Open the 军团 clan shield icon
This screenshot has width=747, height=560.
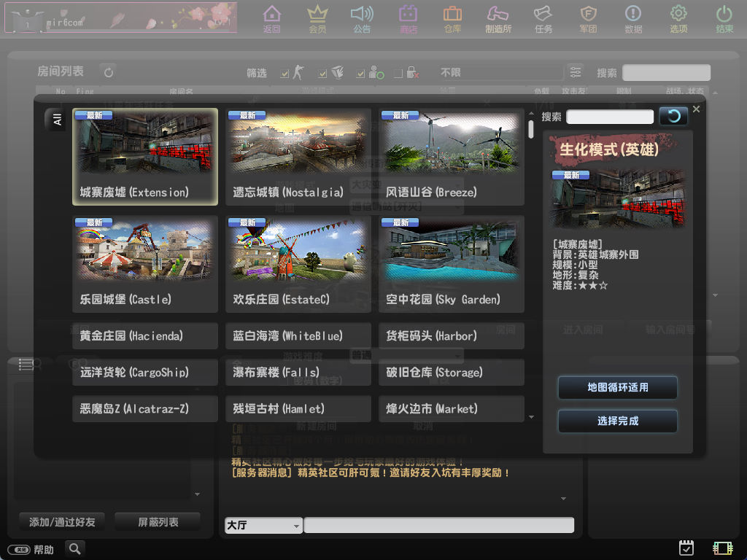tap(589, 19)
